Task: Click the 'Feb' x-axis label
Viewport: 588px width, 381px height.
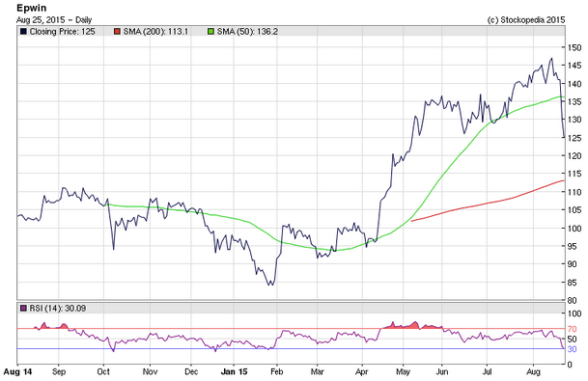Action: (276, 371)
